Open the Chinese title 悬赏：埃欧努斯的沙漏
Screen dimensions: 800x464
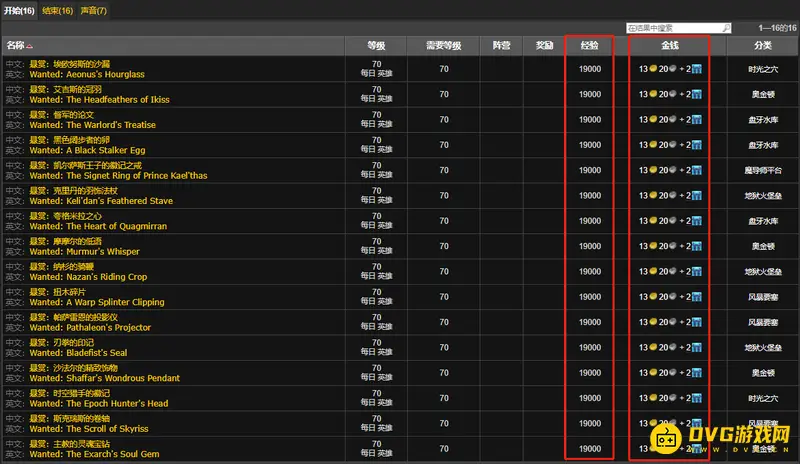point(69,64)
